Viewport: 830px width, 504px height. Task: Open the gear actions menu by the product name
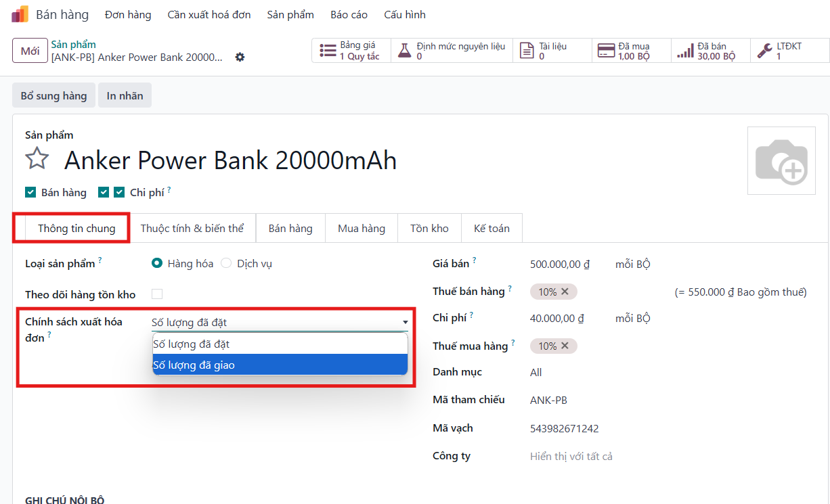coord(240,58)
